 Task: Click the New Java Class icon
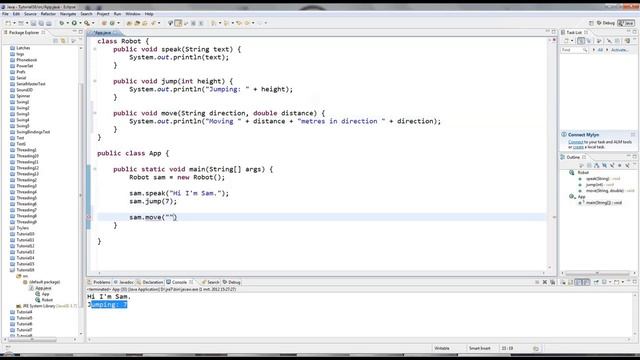(x=112, y=23)
